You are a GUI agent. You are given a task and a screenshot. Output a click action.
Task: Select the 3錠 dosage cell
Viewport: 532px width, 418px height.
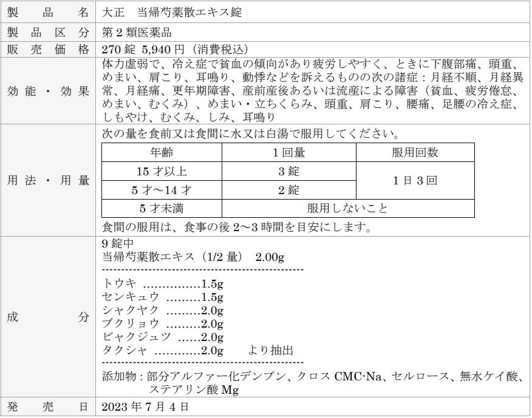[x=288, y=172]
